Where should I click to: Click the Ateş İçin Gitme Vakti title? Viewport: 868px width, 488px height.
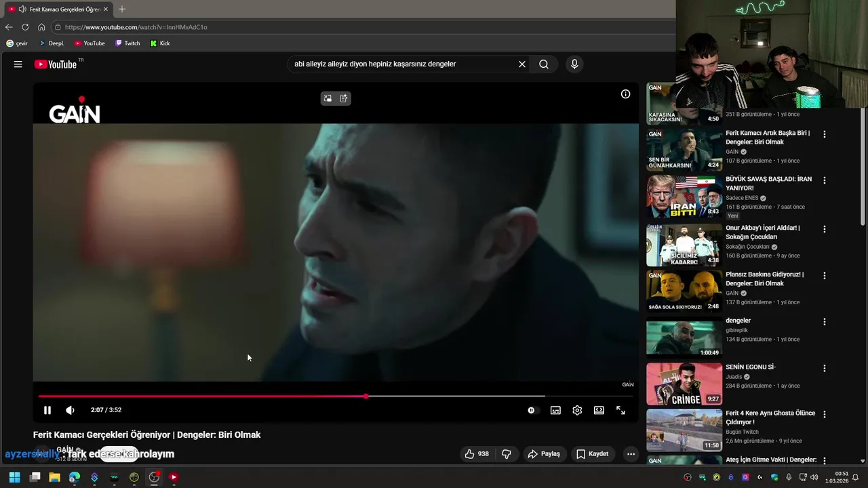click(771, 460)
